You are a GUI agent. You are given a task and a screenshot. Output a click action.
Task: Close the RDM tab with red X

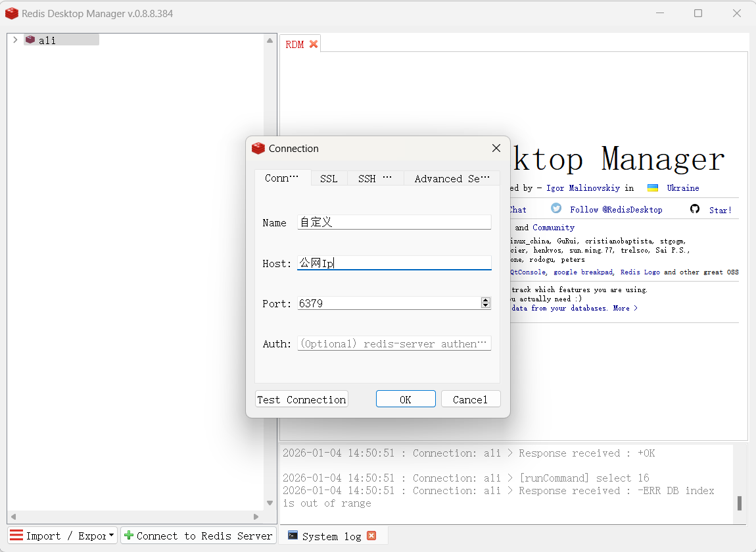tap(314, 44)
